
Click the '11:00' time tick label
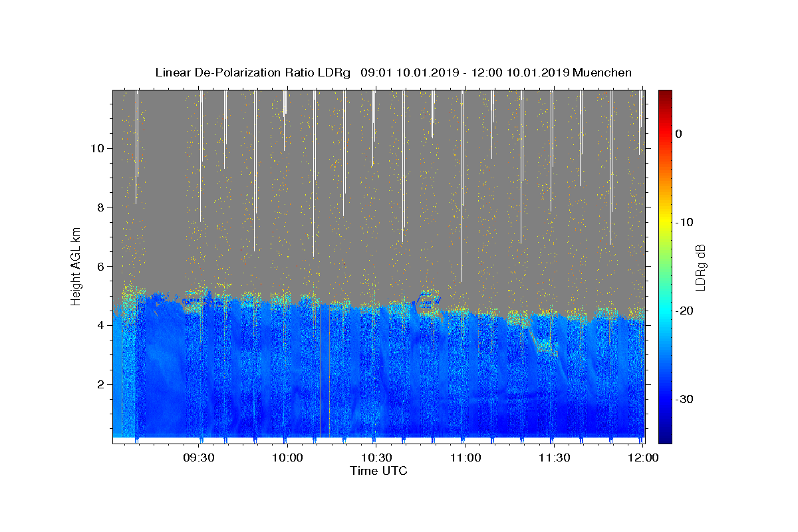[x=465, y=458]
